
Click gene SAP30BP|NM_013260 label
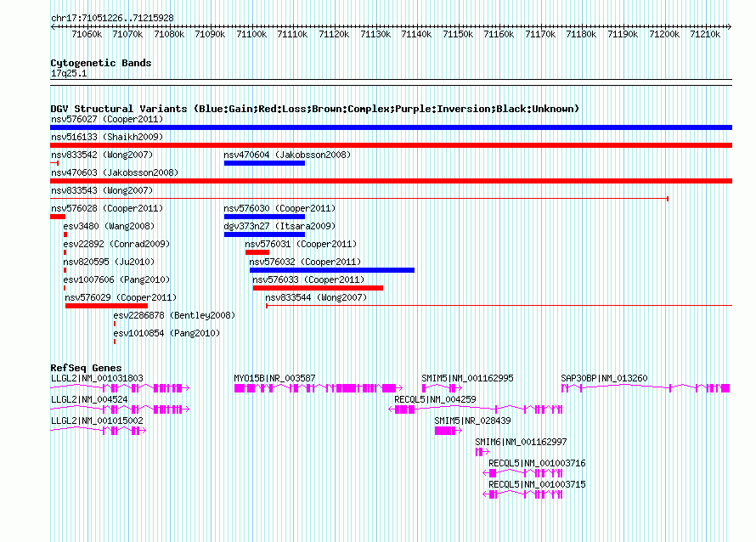coord(604,379)
